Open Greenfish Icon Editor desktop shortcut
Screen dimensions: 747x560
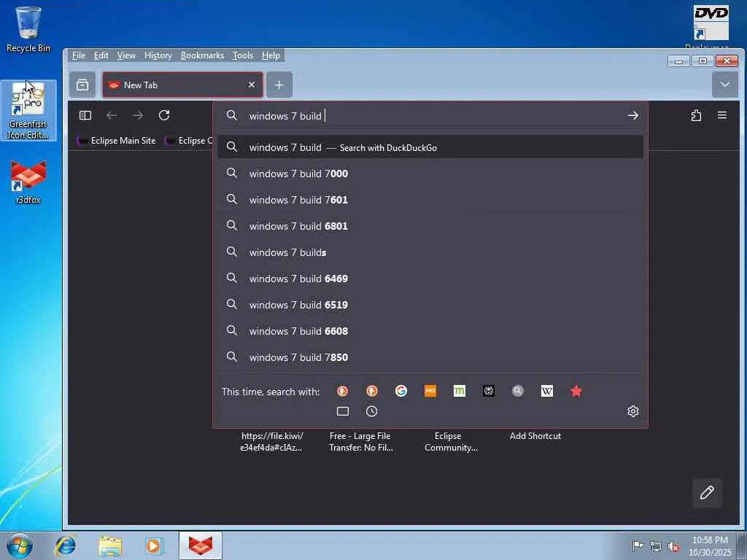pos(28,111)
